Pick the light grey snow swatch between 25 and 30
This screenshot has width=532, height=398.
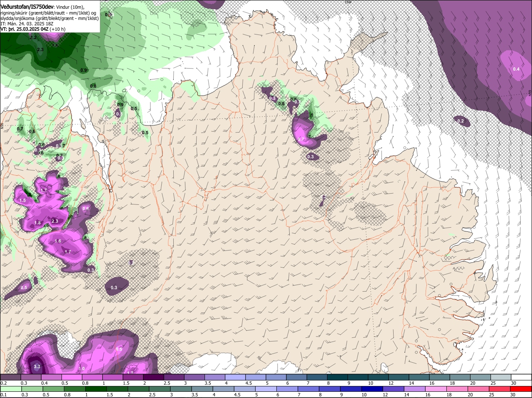pos(501,377)
